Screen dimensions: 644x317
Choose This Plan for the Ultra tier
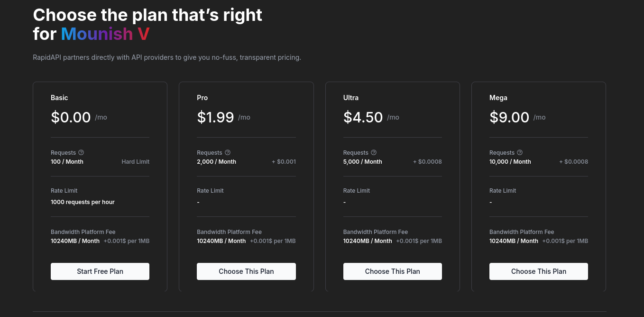point(392,271)
